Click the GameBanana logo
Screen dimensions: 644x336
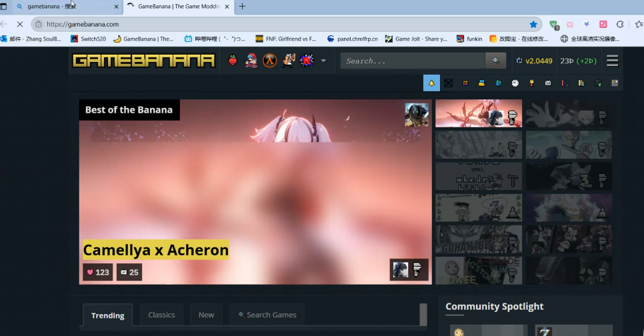tap(144, 61)
